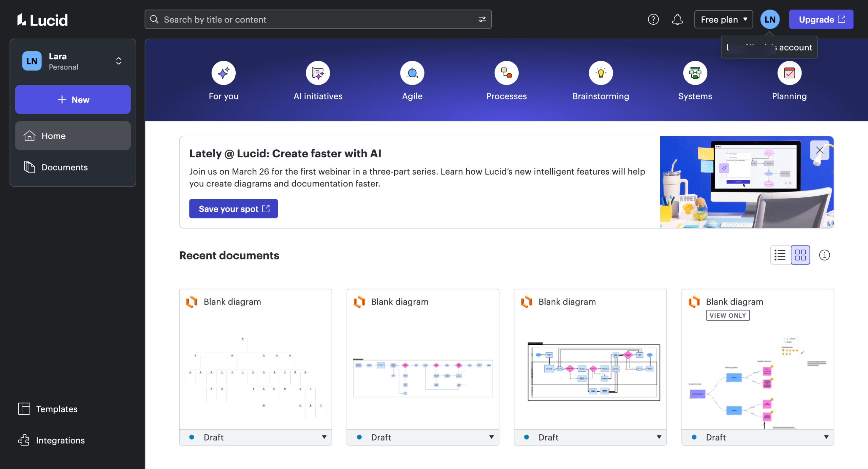Open Draft status dropdown on first diagram

(x=324, y=437)
